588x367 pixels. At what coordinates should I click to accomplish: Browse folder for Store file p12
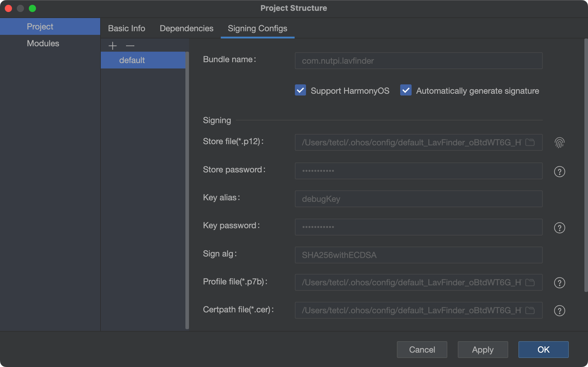click(530, 142)
